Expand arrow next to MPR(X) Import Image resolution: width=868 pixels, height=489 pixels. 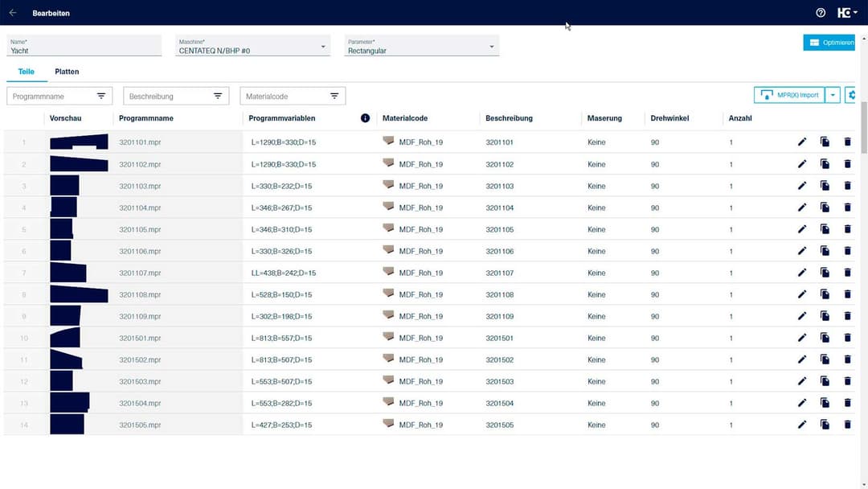point(833,95)
